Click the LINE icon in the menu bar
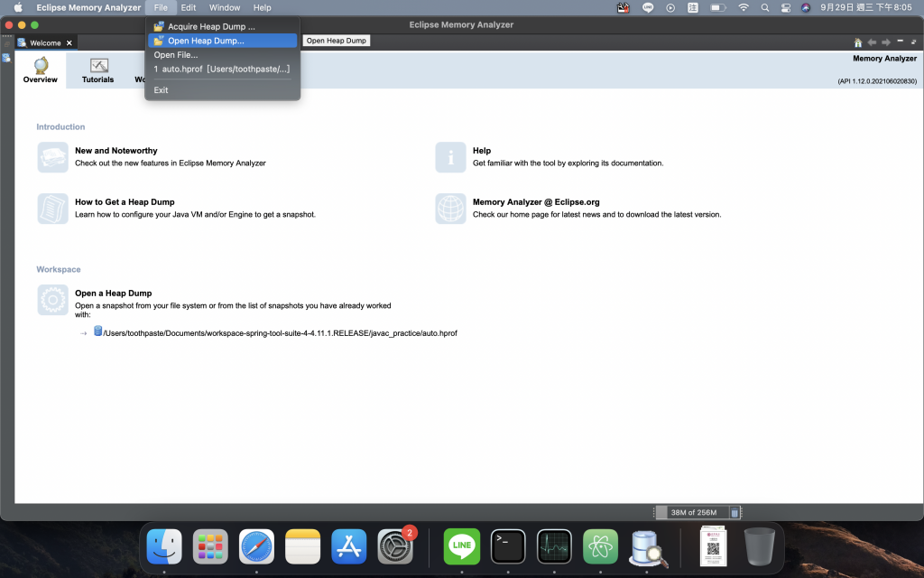 click(x=648, y=7)
